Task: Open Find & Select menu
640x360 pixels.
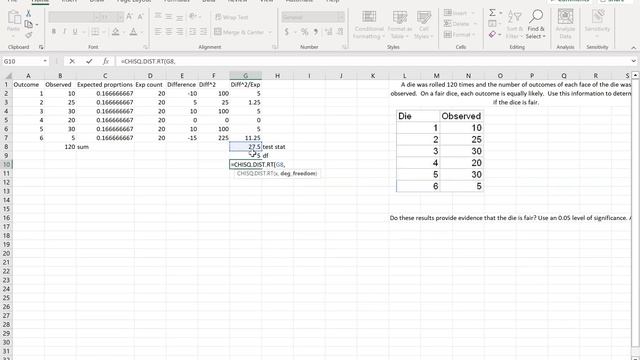Action: point(536,25)
